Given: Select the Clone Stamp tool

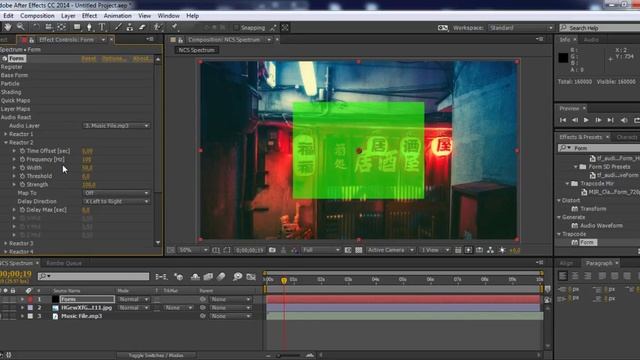Looking at the screenshot, I should tap(130, 27).
